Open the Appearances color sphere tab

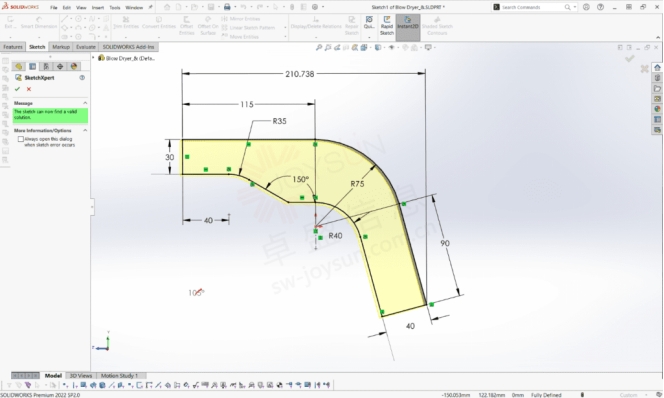pos(74,66)
